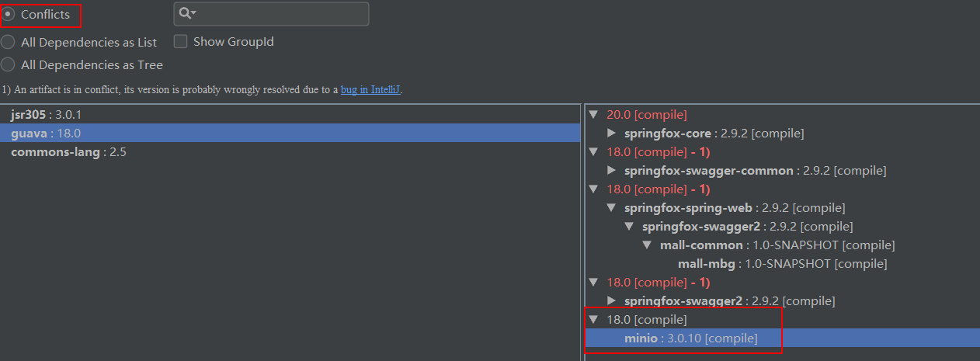Select jsr305 : 3.0.1 in conflicts list
This screenshot has width=980, height=361.
[x=47, y=114]
